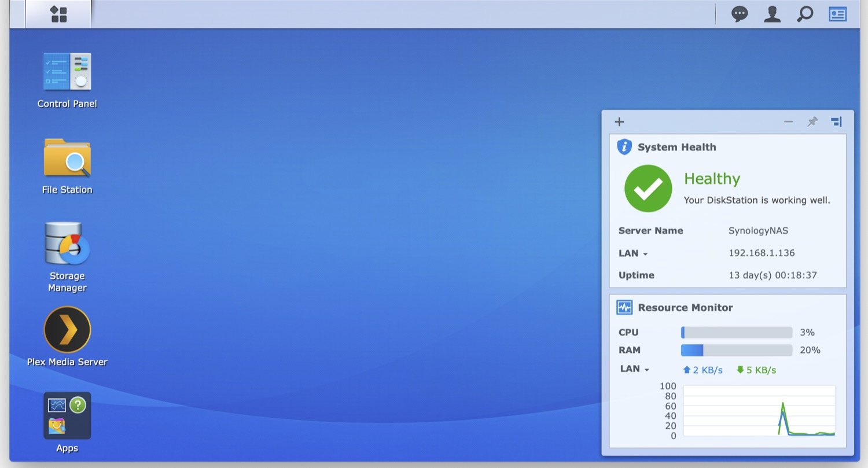Image resolution: width=868 pixels, height=468 pixels.
Task: Expand the LAN dropdown in Resource Monitor
Action: pyautogui.click(x=635, y=369)
